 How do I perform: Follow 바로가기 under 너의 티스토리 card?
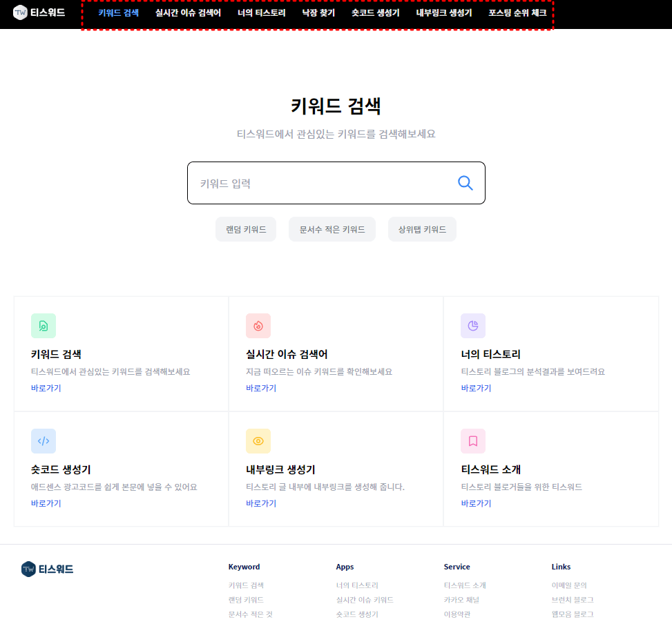pos(476,388)
